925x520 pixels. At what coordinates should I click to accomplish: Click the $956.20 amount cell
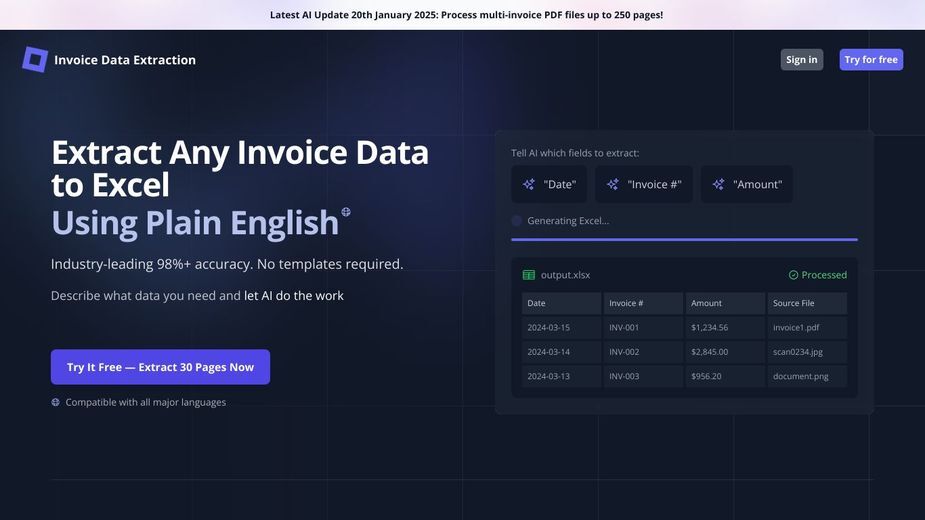[x=725, y=376]
